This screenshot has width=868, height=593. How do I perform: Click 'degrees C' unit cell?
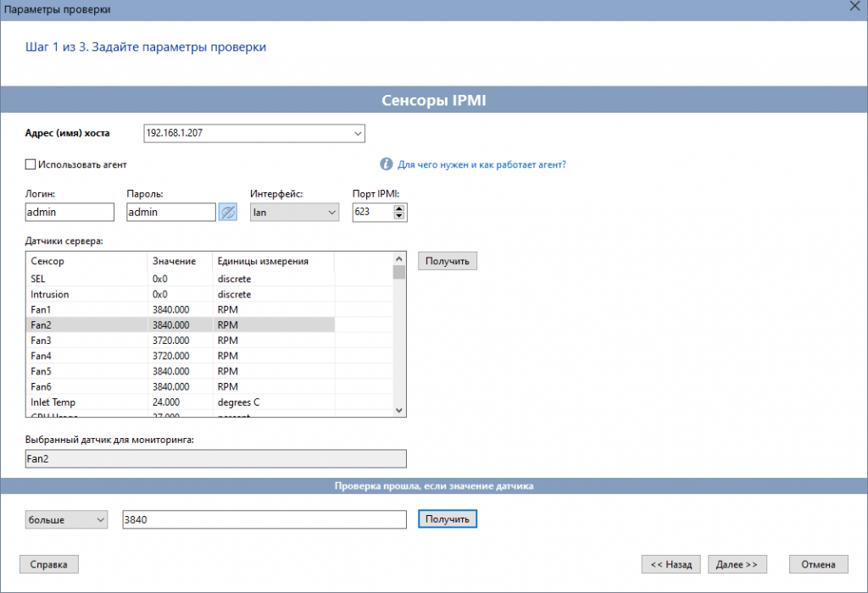[x=238, y=402]
